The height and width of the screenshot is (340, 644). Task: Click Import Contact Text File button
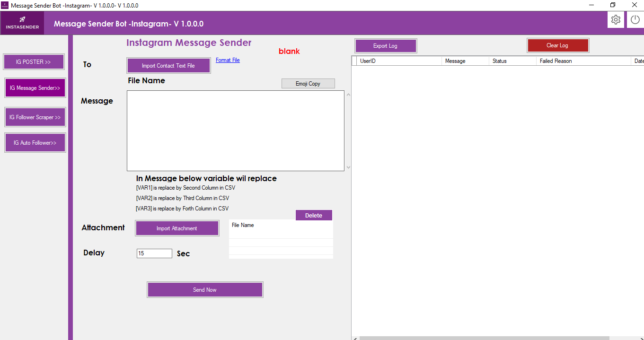[168, 66]
